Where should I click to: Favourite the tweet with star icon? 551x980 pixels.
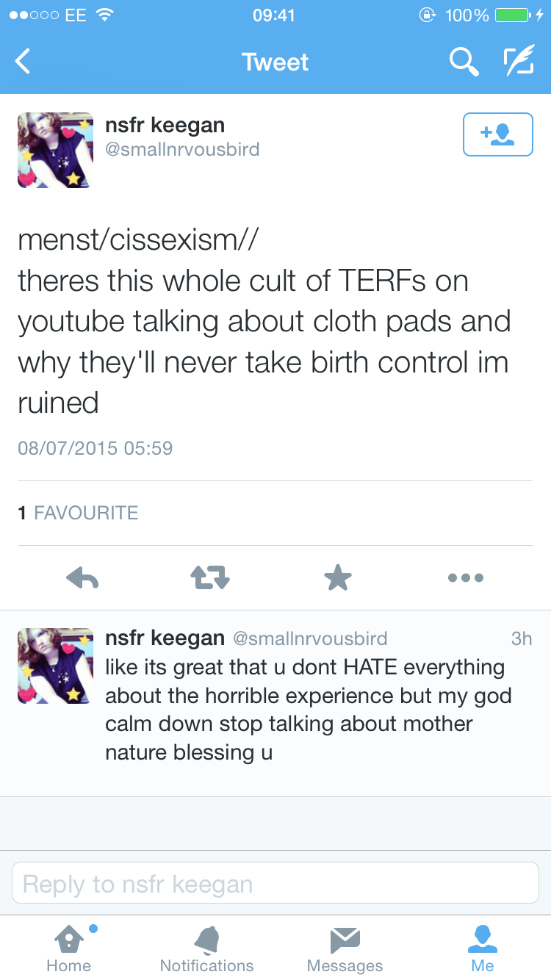[x=338, y=577]
